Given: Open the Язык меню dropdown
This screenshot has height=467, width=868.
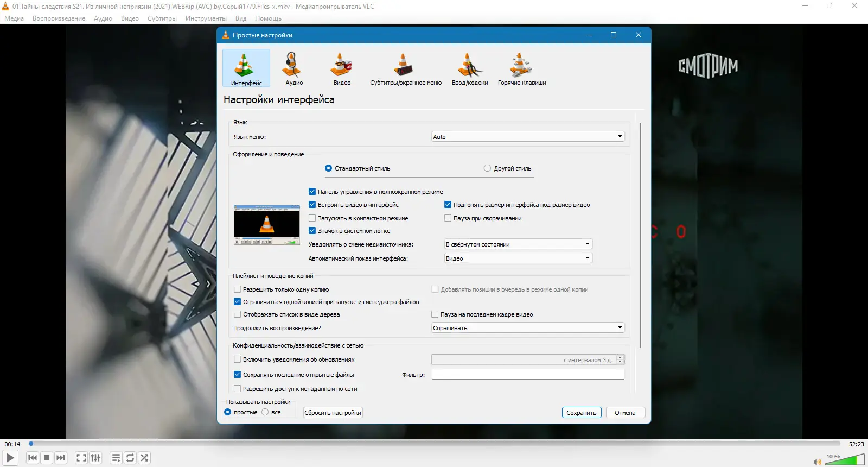Looking at the screenshot, I should pos(528,137).
